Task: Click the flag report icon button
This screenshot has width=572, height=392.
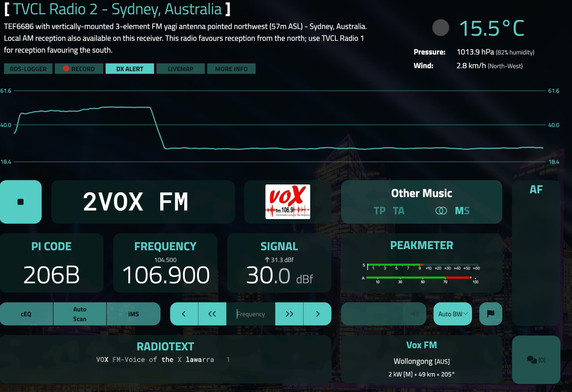Action: point(490,314)
